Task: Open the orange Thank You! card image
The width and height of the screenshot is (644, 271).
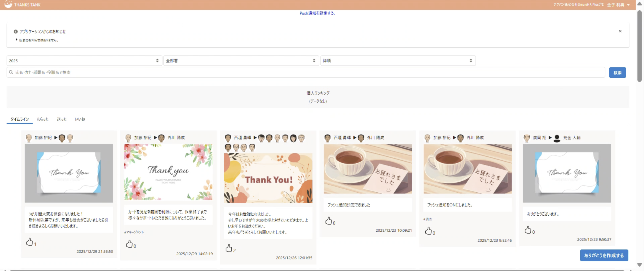Action: coord(268,178)
